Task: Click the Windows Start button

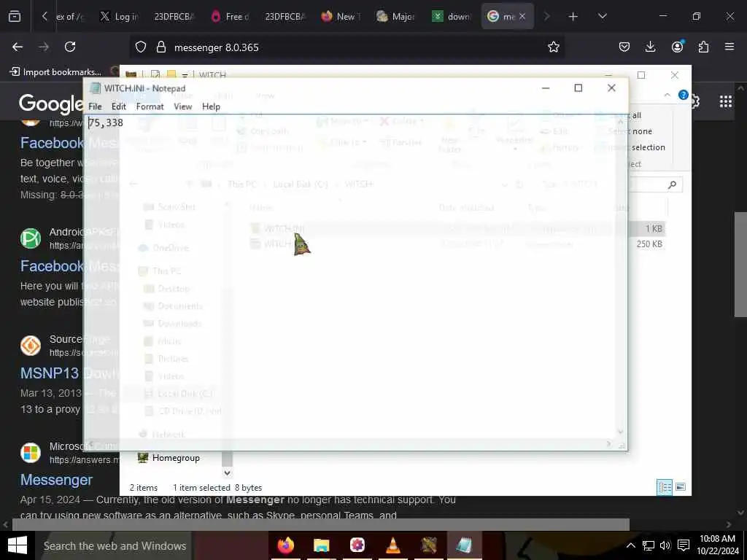Action: [18, 545]
